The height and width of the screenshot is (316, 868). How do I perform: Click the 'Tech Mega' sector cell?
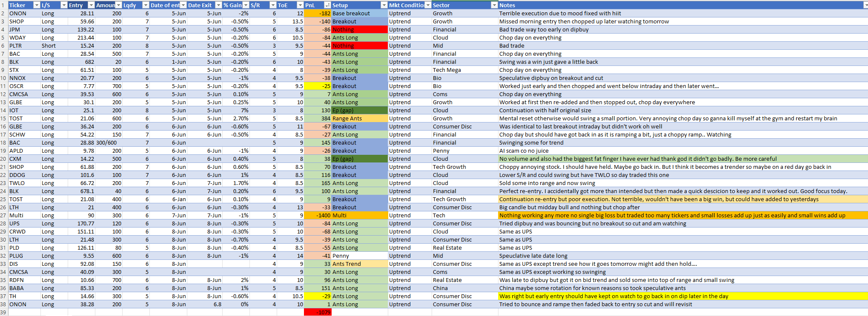pyautogui.click(x=465, y=70)
